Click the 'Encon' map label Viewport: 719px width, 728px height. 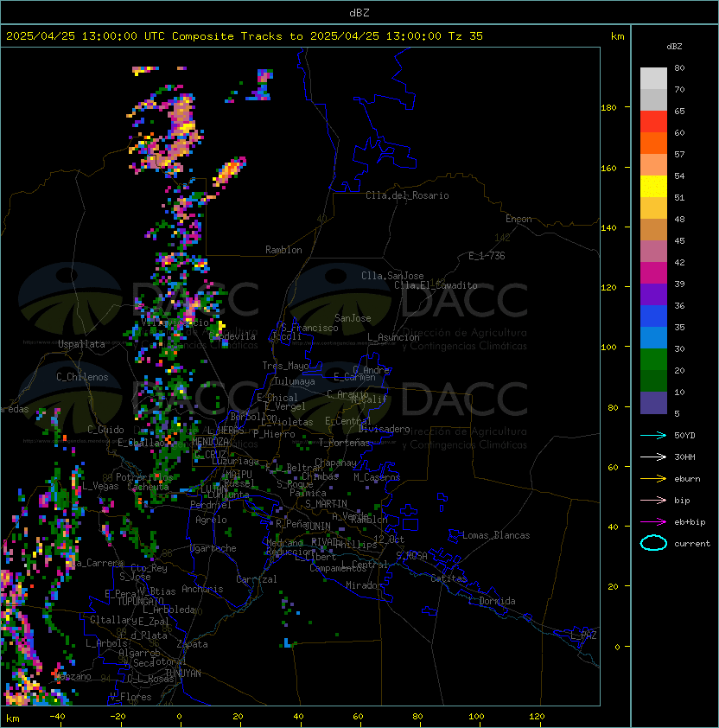[519, 219]
